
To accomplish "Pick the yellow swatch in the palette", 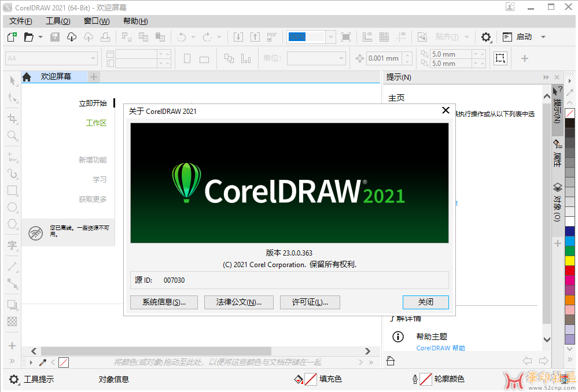I will tap(570, 261).
